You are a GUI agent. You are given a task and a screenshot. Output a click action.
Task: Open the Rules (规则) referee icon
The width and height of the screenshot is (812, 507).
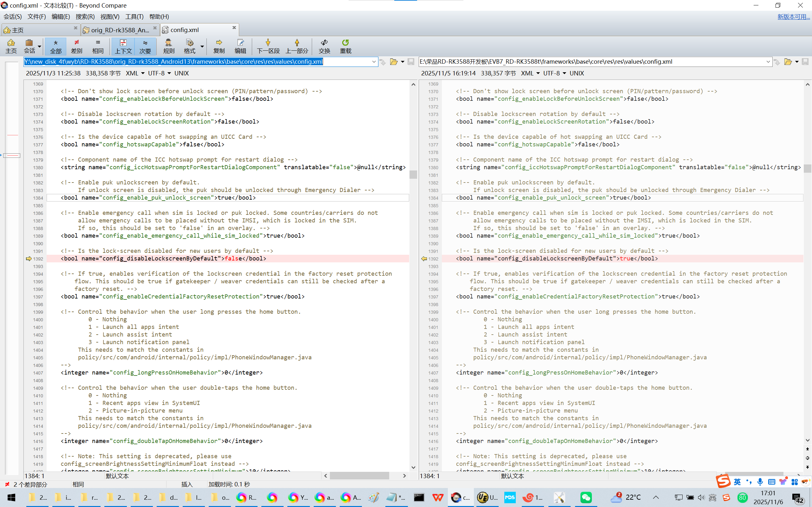pos(168,43)
